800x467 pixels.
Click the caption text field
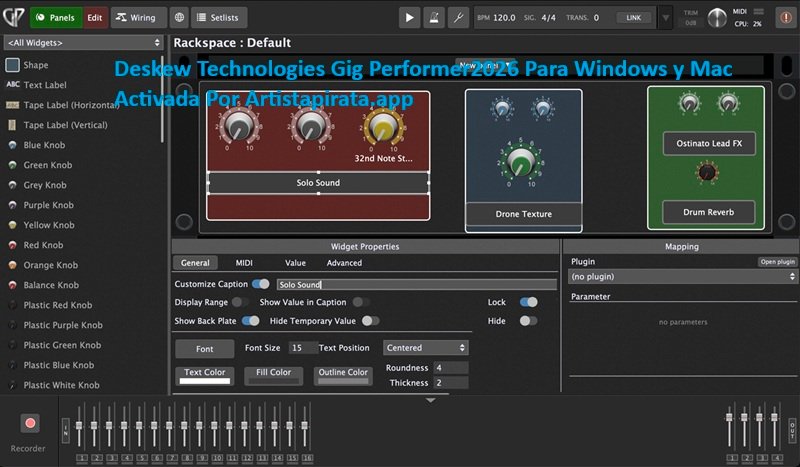point(417,284)
